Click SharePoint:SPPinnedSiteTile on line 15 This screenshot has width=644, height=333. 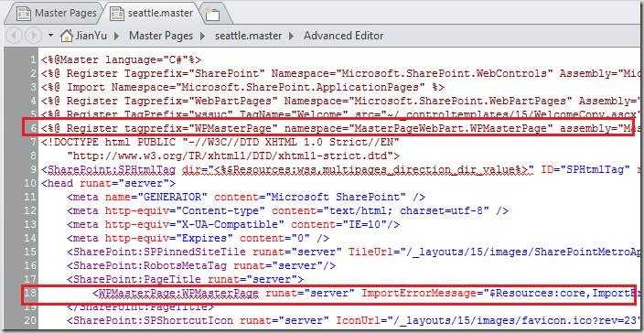pyautogui.click(x=159, y=252)
